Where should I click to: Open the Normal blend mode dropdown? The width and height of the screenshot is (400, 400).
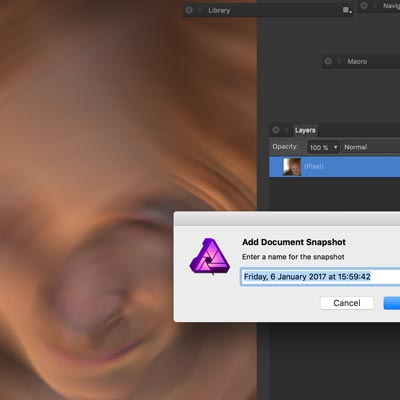pyautogui.click(x=371, y=147)
